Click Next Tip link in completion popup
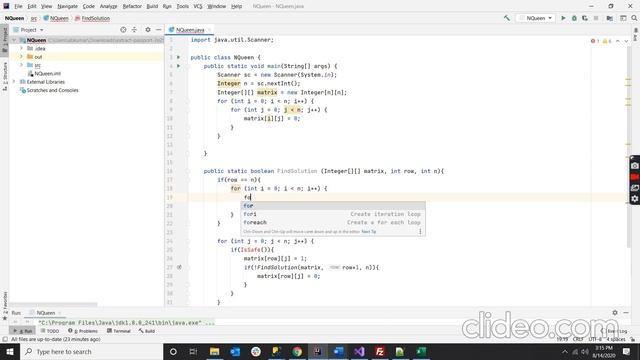640x360 pixels. 369,231
